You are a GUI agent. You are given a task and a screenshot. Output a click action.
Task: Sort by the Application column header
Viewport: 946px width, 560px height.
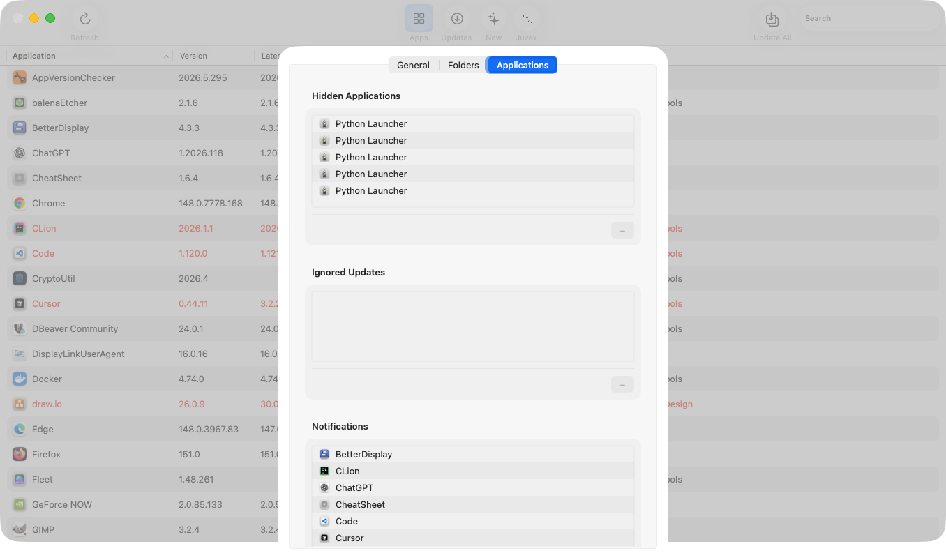tap(89, 56)
